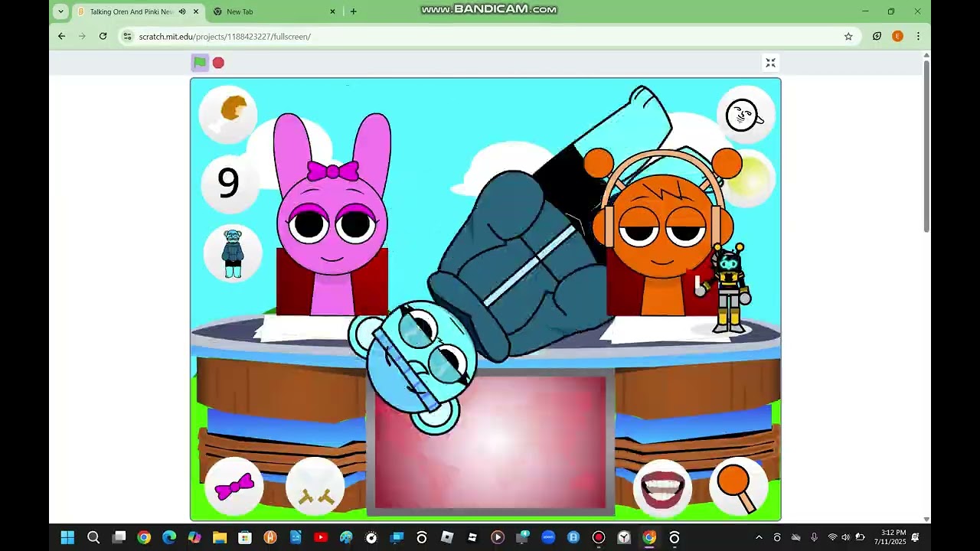
Task: Open notifications bell in taskbar
Action: click(x=916, y=537)
